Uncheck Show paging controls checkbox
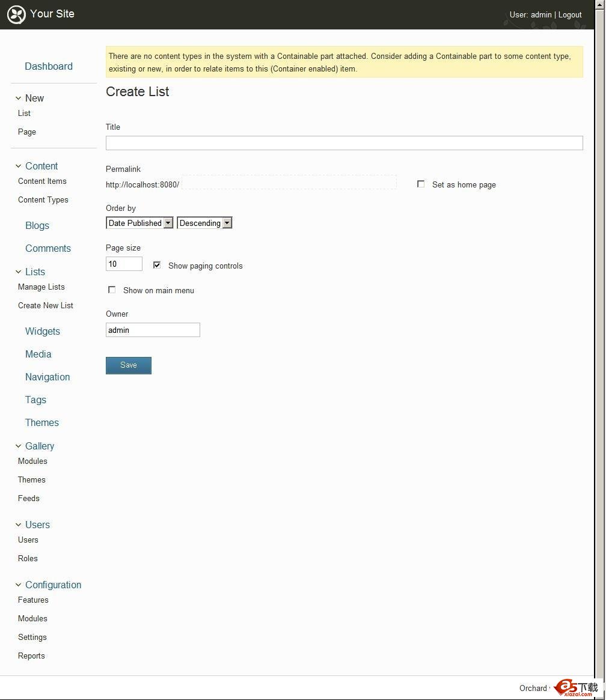 click(x=157, y=265)
